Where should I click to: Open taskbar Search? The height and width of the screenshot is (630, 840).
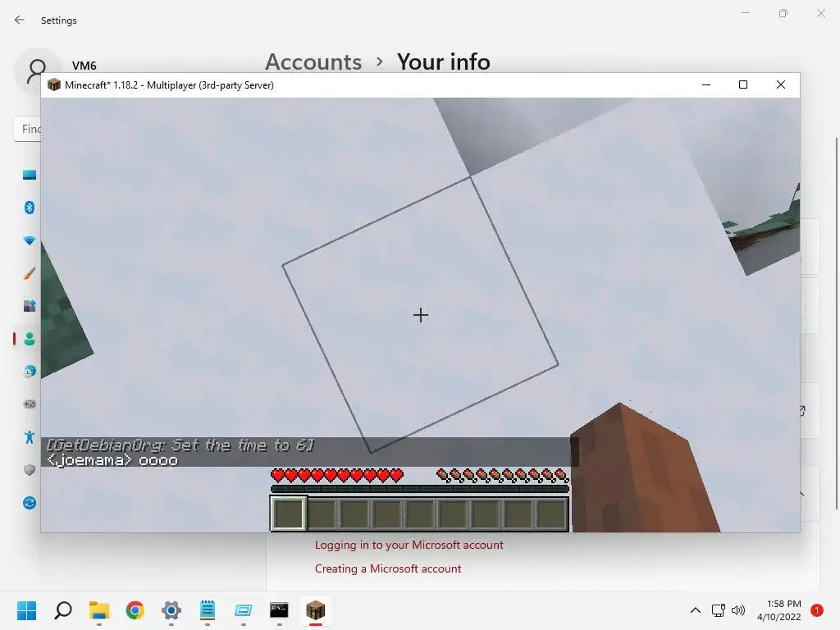pos(62,610)
